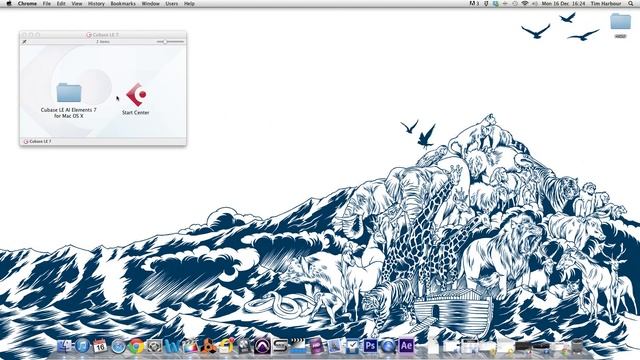This screenshot has height=360, width=640.
Task: Launch Photoshop from the dock
Action: pos(370,346)
